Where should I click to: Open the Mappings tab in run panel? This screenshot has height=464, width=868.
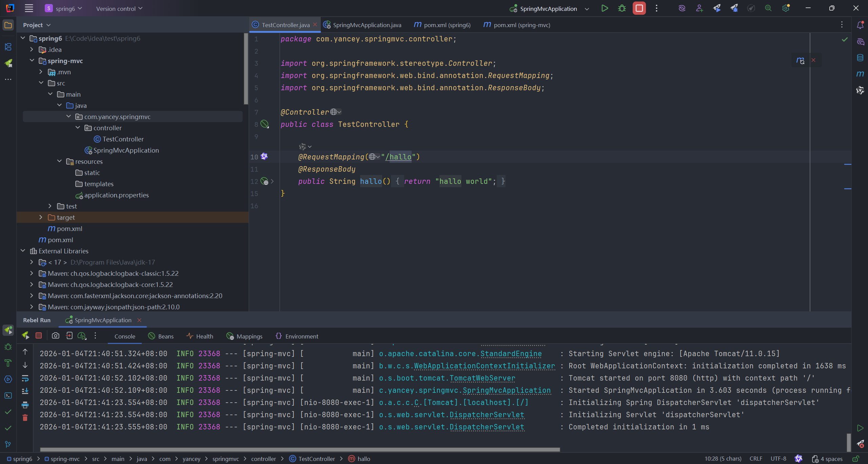(x=249, y=336)
